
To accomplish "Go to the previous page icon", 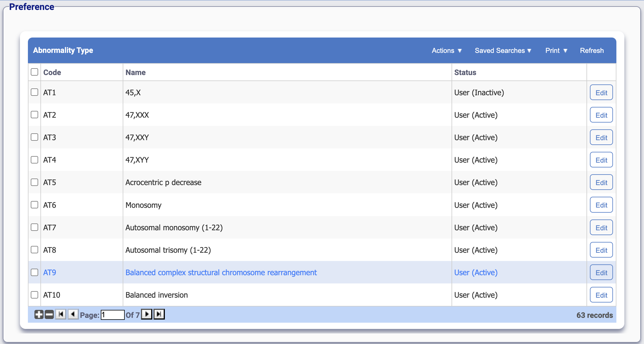I will pos(73,314).
